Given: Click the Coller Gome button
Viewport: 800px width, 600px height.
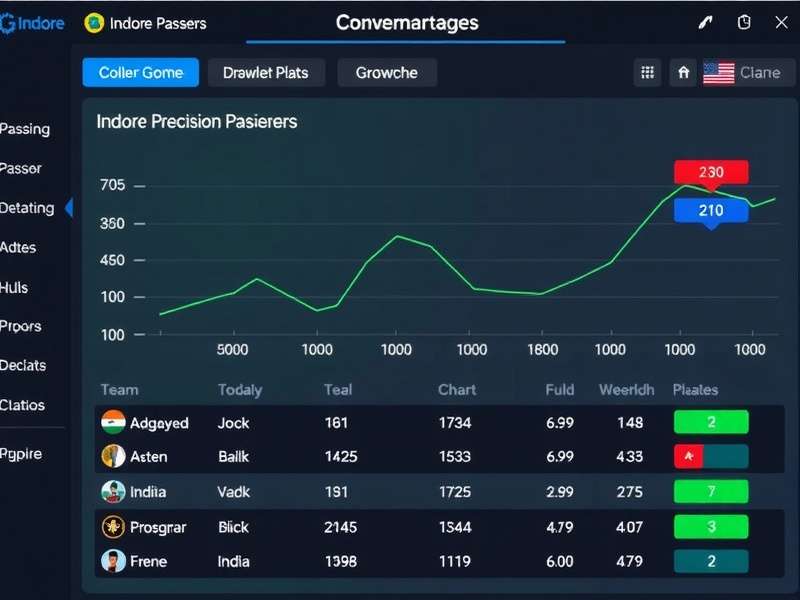Looking at the screenshot, I should click(x=140, y=72).
